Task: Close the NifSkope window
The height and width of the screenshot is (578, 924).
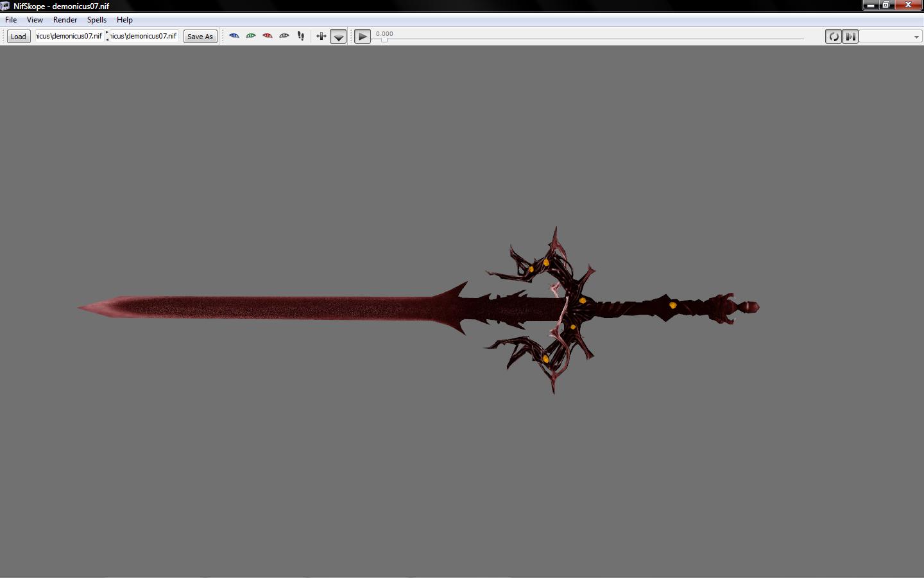Action: (x=908, y=5)
